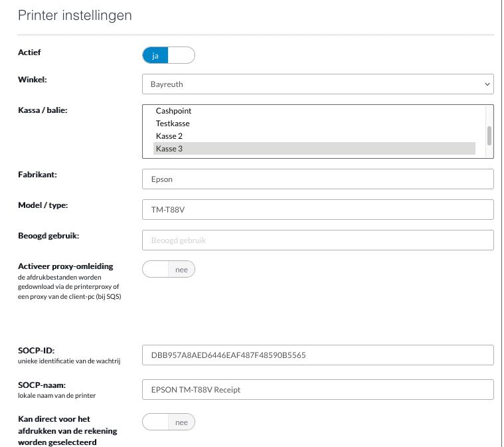The image size is (504, 447).
Task: Focus the SOCP-ID input field
Action: 318,355
